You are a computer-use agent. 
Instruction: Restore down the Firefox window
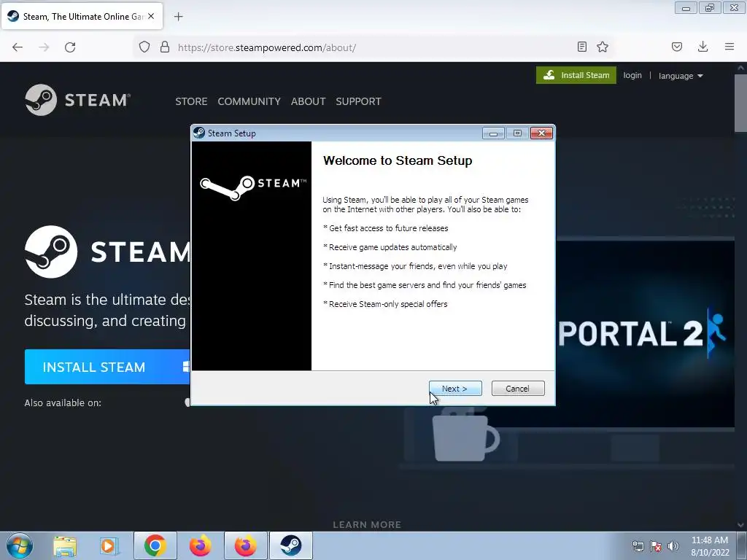(x=710, y=8)
